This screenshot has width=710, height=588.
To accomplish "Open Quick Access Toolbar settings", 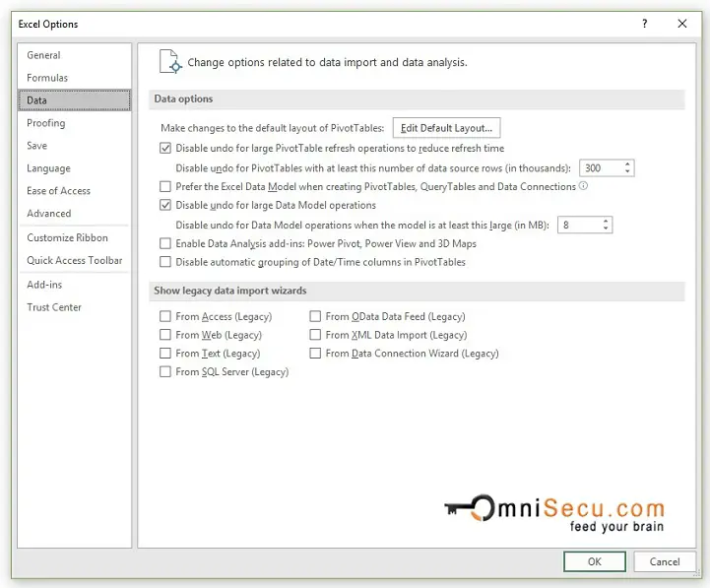I will (x=75, y=260).
